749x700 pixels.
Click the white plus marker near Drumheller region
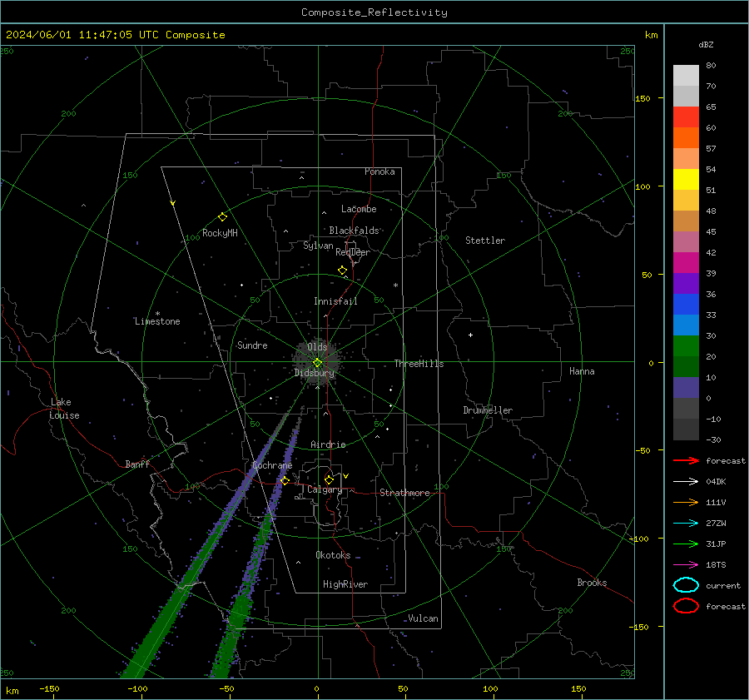(x=470, y=335)
